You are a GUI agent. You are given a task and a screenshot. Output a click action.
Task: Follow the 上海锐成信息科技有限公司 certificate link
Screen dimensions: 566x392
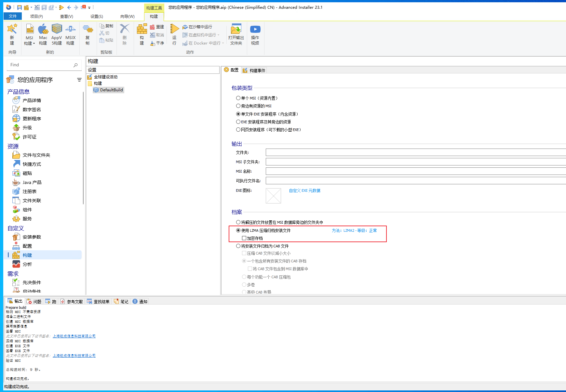pos(74,336)
